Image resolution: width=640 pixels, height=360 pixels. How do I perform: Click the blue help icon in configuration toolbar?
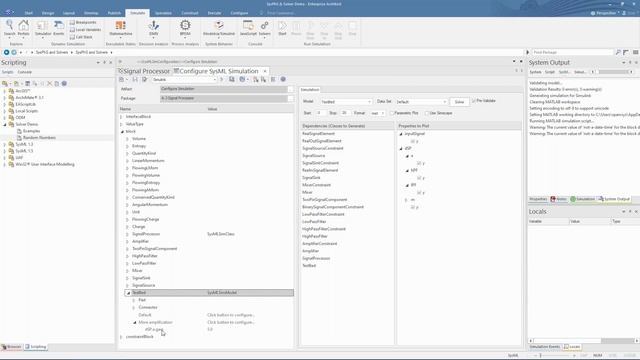click(x=283, y=79)
